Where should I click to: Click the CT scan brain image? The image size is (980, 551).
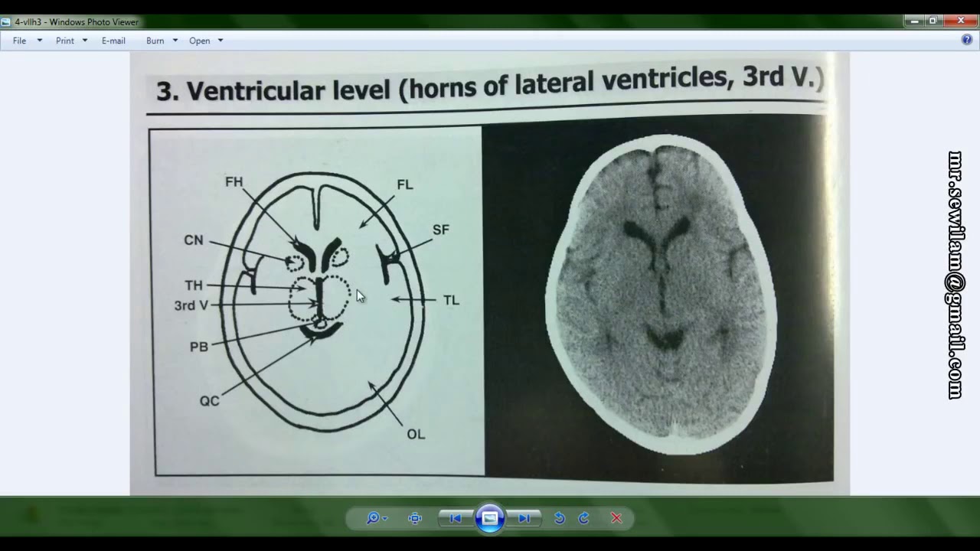point(661,295)
